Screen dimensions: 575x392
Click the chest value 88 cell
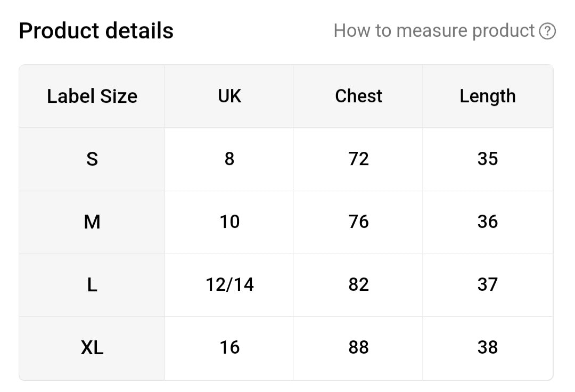(358, 348)
